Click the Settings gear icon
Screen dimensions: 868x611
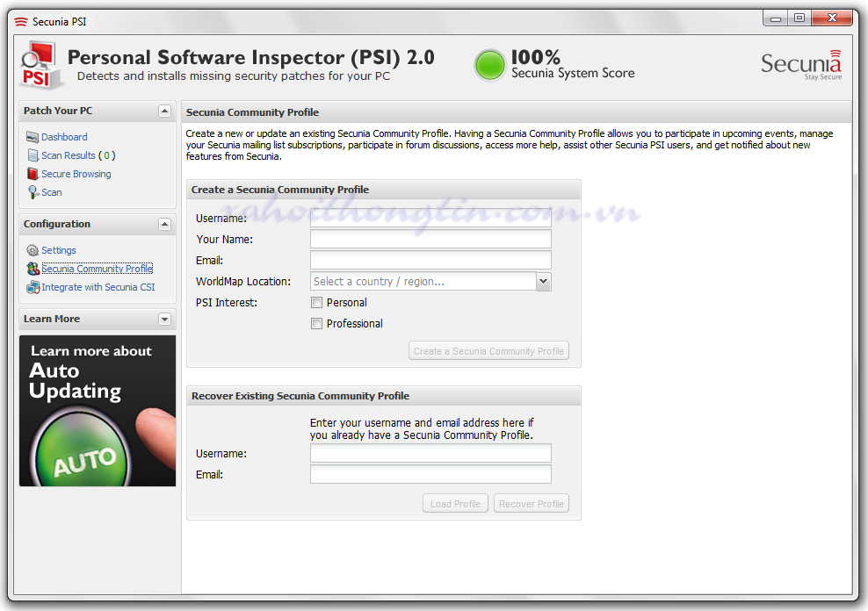pyautogui.click(x=33, y=250)
